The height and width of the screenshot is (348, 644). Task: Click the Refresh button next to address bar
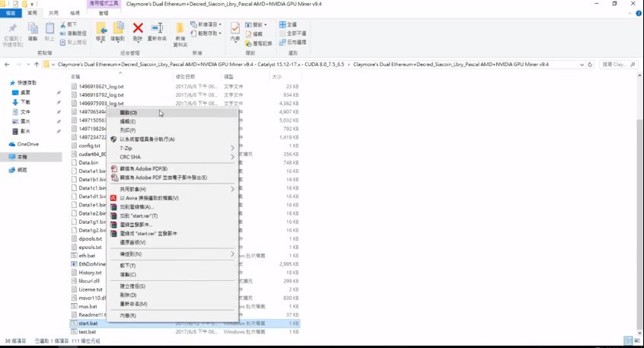(x=590, y=65)
